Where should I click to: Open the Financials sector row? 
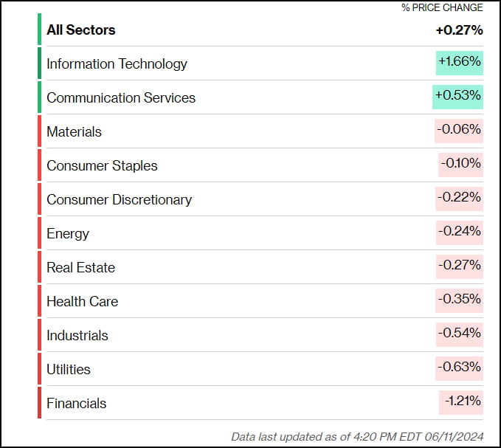(x=76, y=404)
